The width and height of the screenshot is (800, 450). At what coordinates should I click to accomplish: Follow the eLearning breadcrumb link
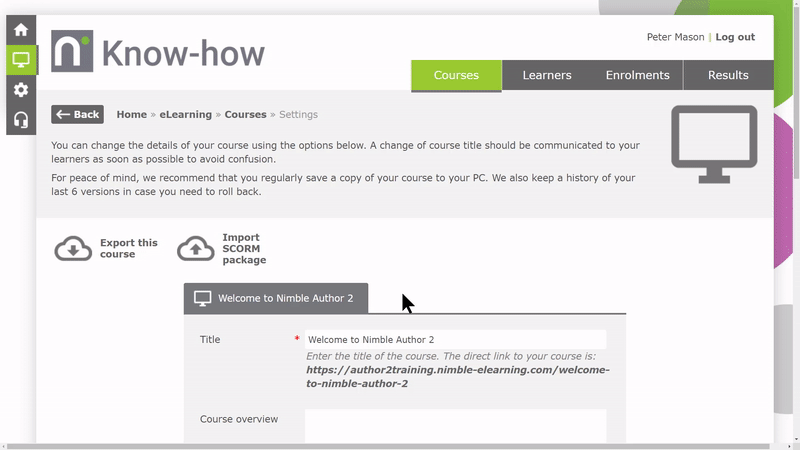[186, 114]
